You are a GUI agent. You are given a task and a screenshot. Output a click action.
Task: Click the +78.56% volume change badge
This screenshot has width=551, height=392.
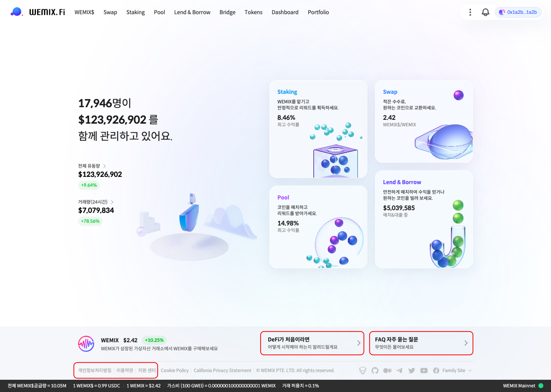90,221
